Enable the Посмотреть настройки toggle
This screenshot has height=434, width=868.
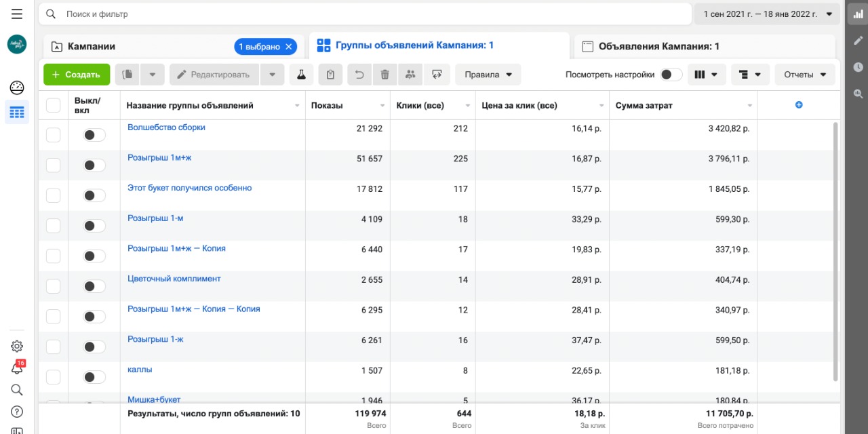pos(671,75)
